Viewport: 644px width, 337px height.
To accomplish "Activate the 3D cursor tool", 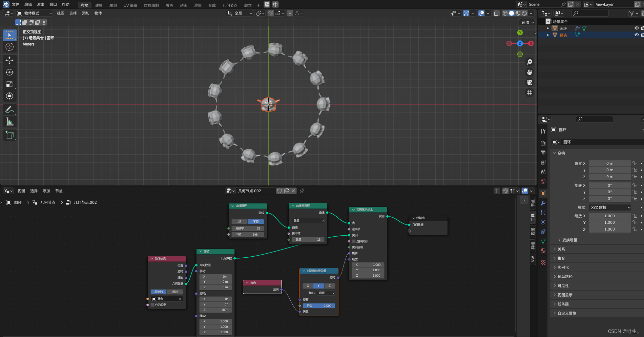I will click(9, 47).
